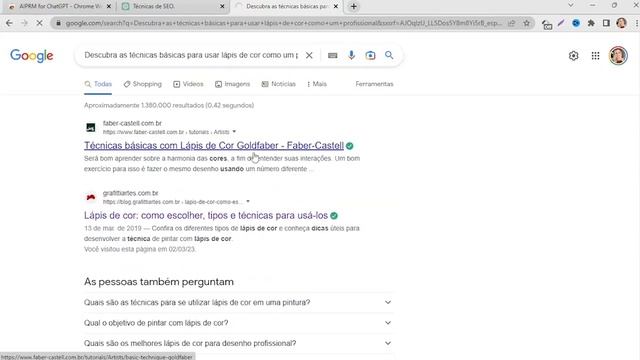Switch to the Shopping tab
The width and height of the screenshot is (640, 360).
coord(142,84)
